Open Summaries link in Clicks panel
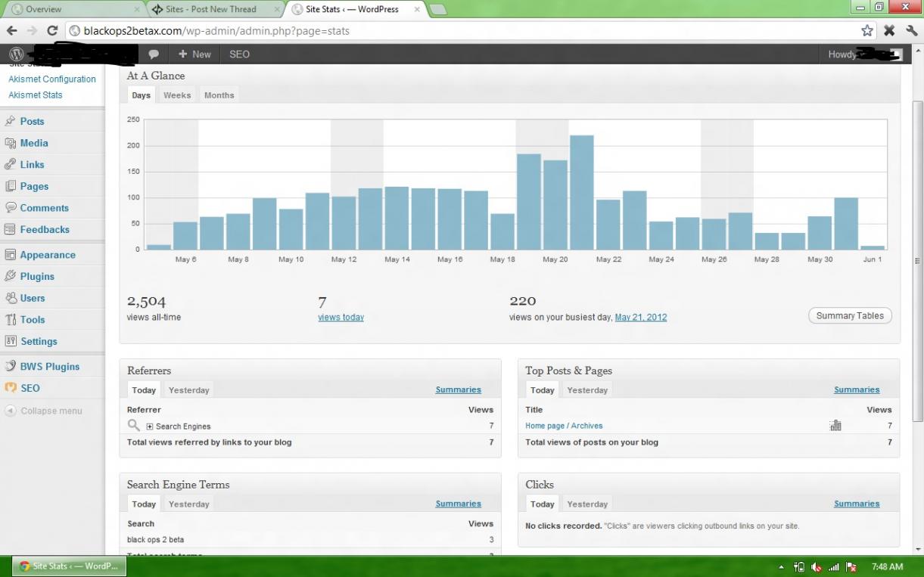 (x=857, y=504)
